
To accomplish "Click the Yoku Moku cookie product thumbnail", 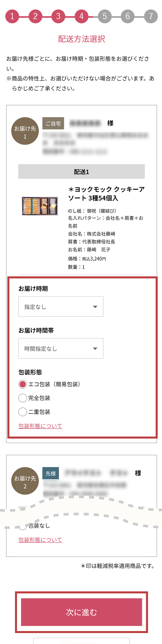I will click(x=40, y=206).
